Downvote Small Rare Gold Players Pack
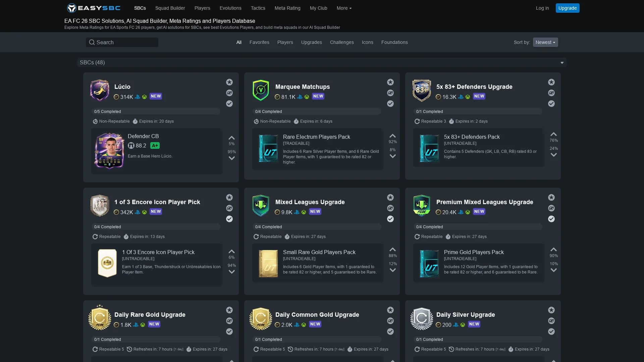The width and height of the screenshot is (644, 362). tap(392, 270)
